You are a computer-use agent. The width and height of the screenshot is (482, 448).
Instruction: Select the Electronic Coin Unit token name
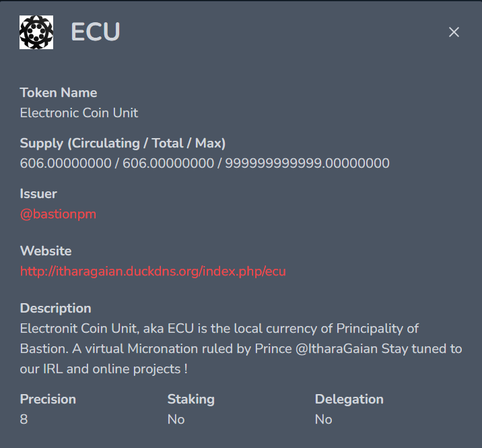(79, 113)
